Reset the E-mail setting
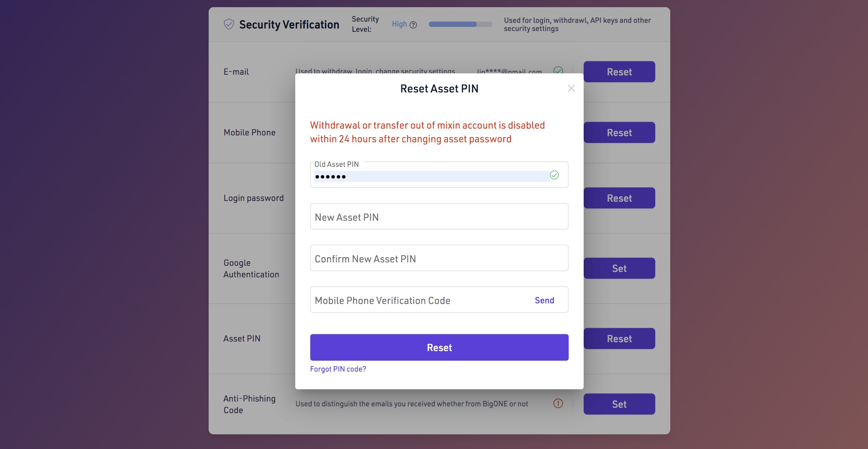Image resolution: width=868 pixels, height=449 pixels. 619,72
